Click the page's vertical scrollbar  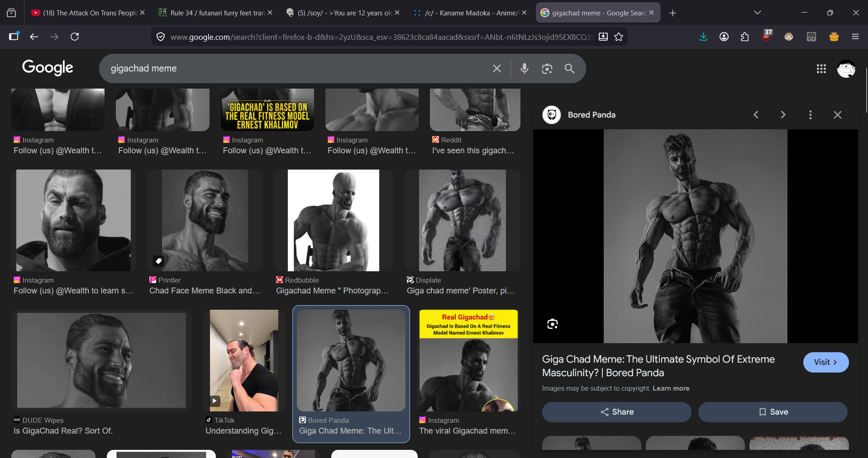[866, 90]
